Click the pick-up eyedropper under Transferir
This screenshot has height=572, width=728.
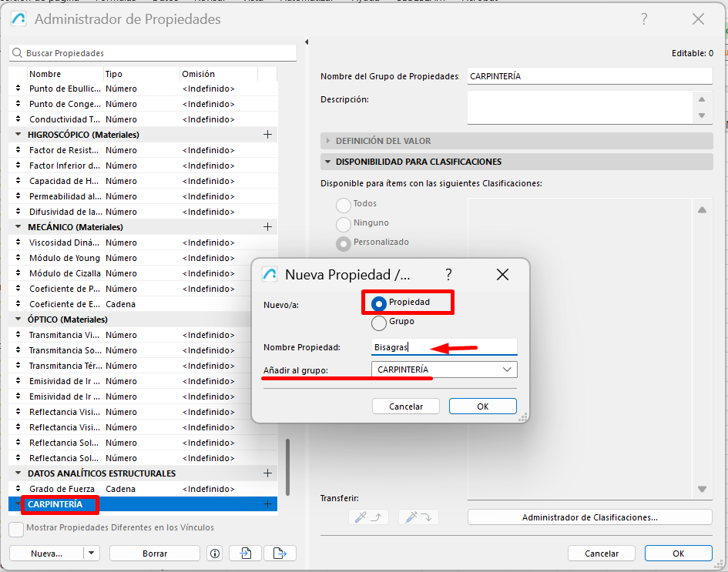368,517
